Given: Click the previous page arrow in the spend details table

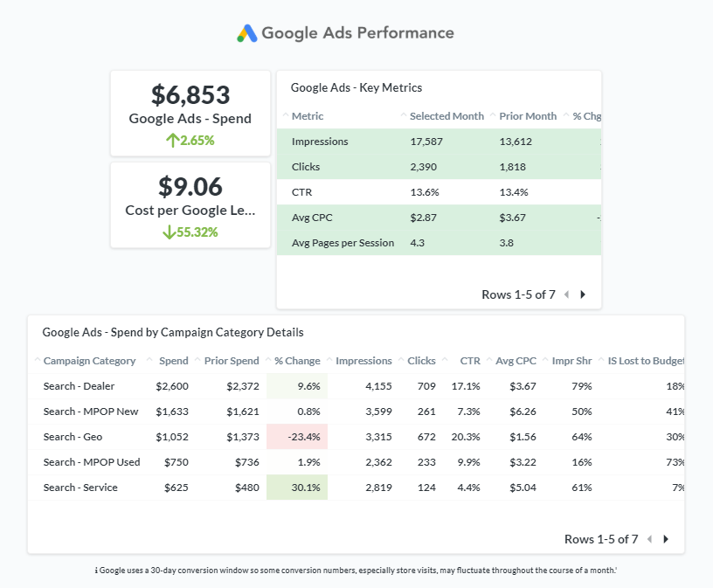Looking at the screenshot, I should (647, 539).
